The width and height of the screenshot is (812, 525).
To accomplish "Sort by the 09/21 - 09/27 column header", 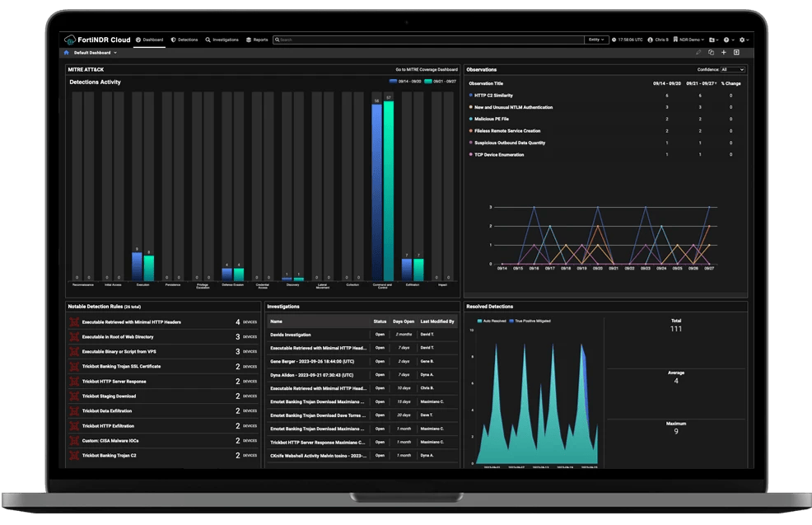I will 701,83.
